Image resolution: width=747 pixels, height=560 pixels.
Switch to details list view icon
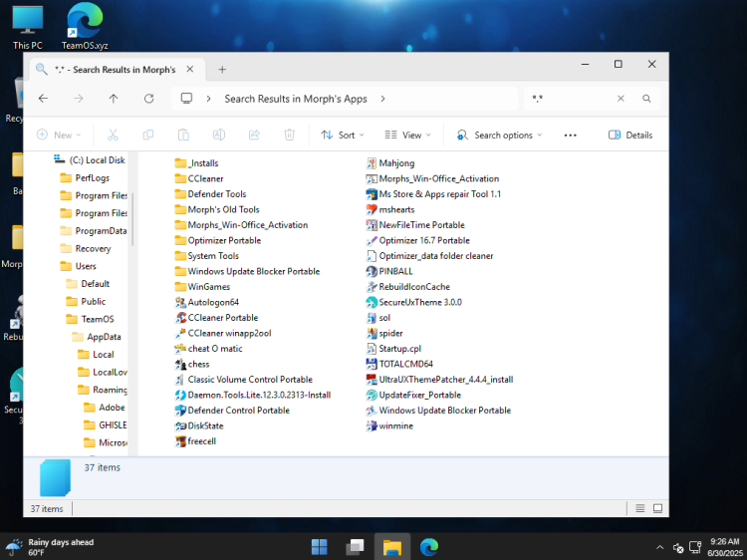click(x=639, y=508)
